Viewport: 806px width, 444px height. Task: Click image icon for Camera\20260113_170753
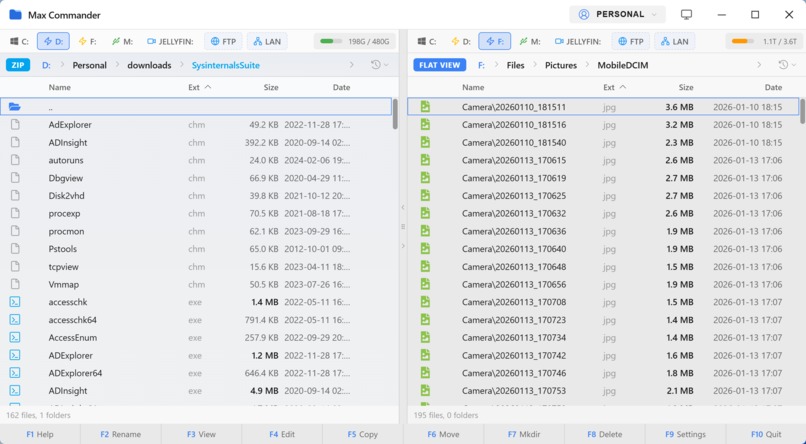tap(425, 391)
